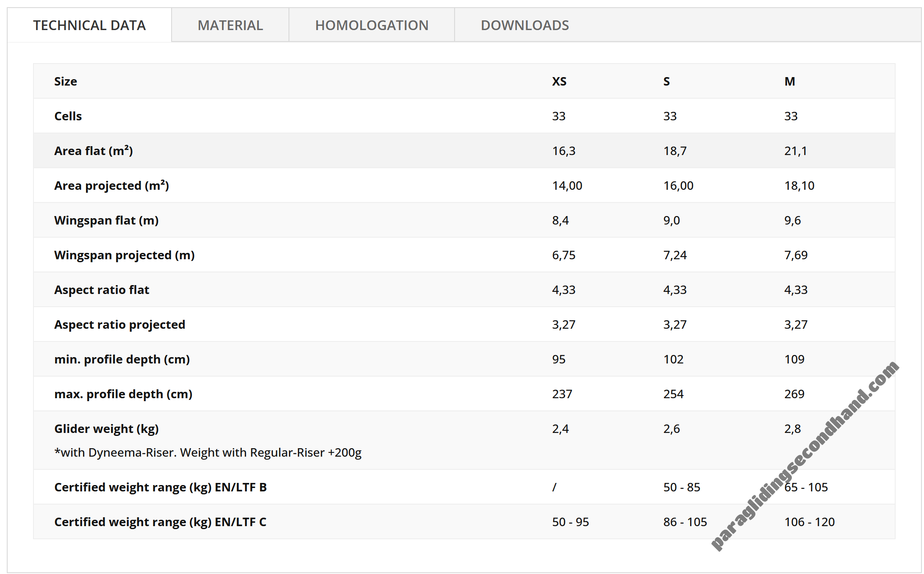Click min. profile depth M value 109

click(794, 359)
